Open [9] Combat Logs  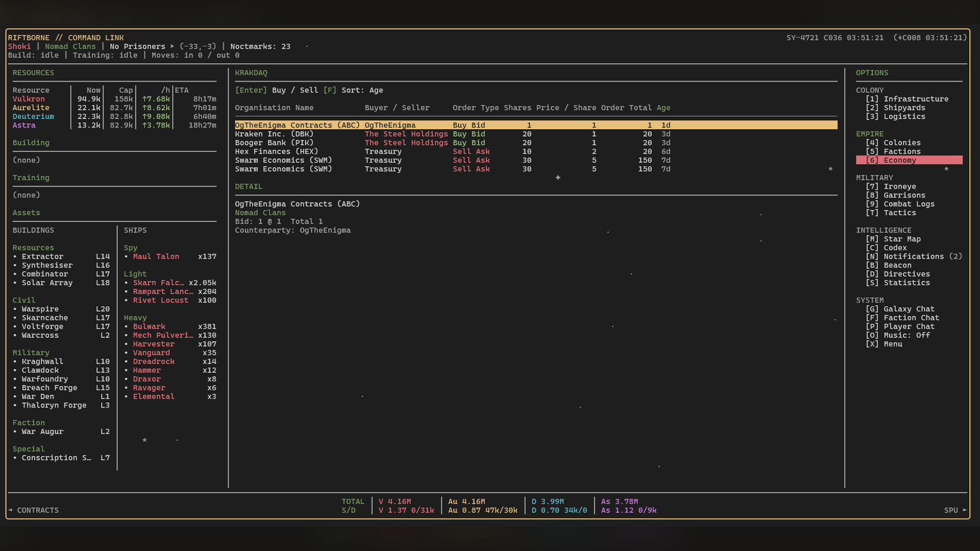tap(900, 204)
